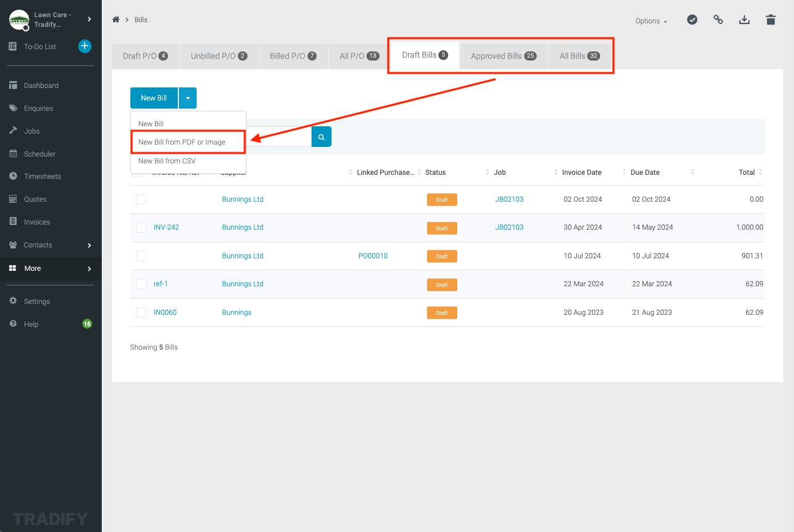
Task: Open purchase order PO00010 link
Action: (373, 256)
